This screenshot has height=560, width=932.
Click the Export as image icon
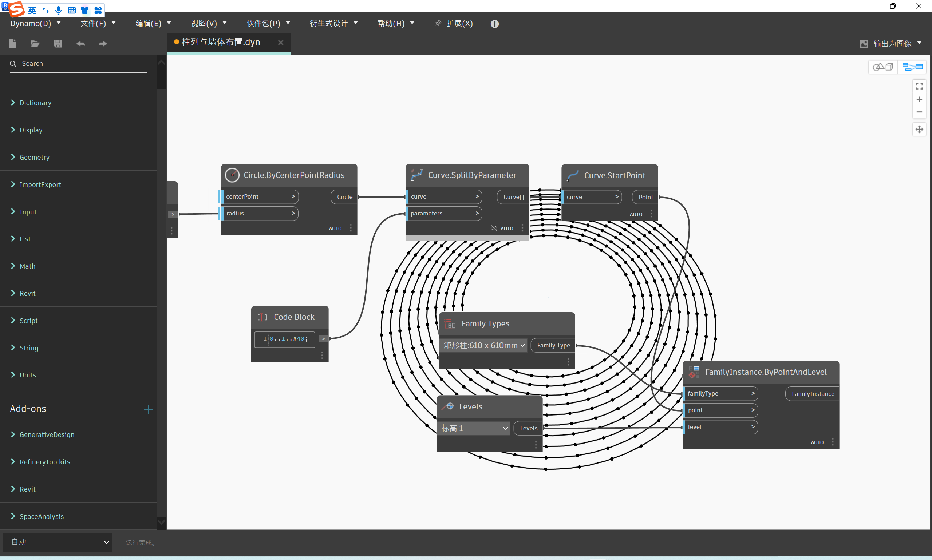(864, 44)
